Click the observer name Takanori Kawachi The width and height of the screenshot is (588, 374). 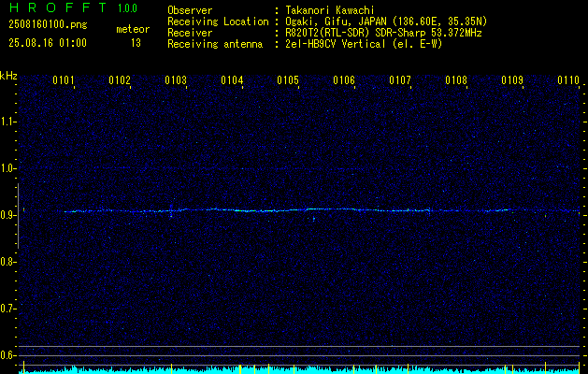[330, 10]
